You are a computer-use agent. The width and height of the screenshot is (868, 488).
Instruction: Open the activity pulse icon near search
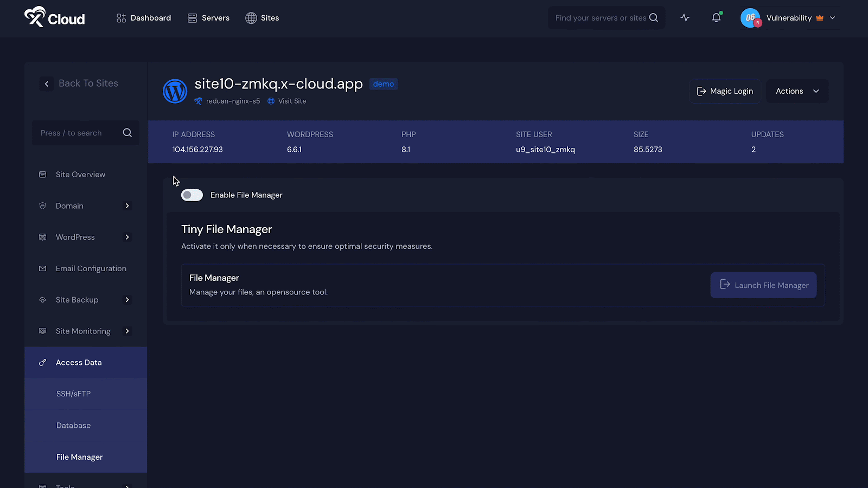coord(685,17)
